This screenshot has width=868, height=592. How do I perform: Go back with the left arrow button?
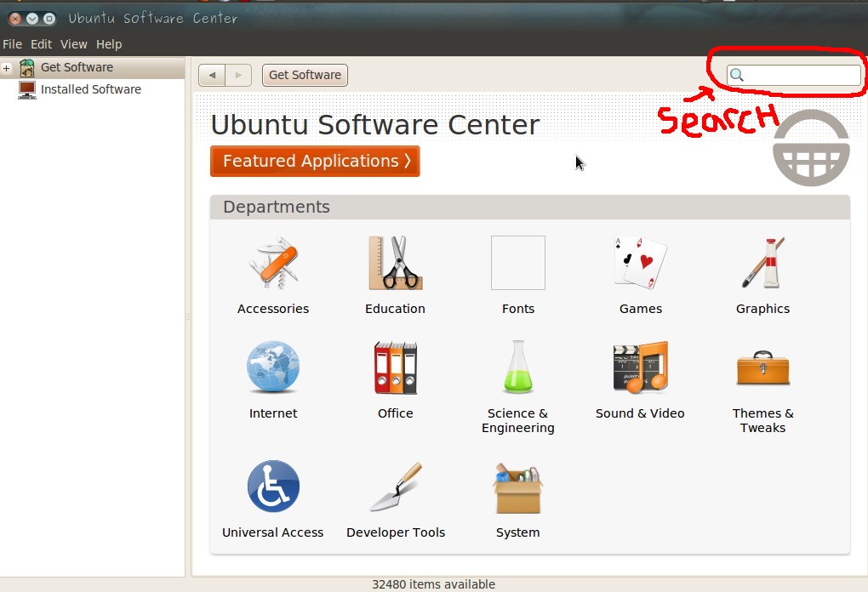212,75
